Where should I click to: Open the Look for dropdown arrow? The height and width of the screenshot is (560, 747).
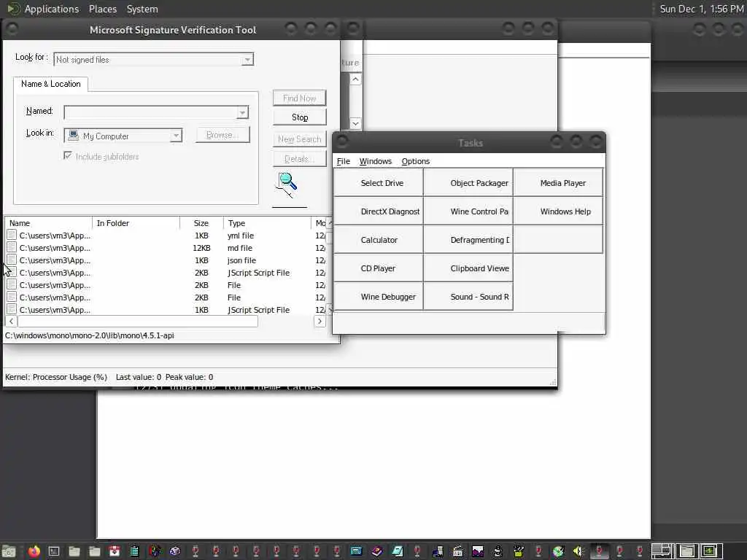tap(247, 60)
